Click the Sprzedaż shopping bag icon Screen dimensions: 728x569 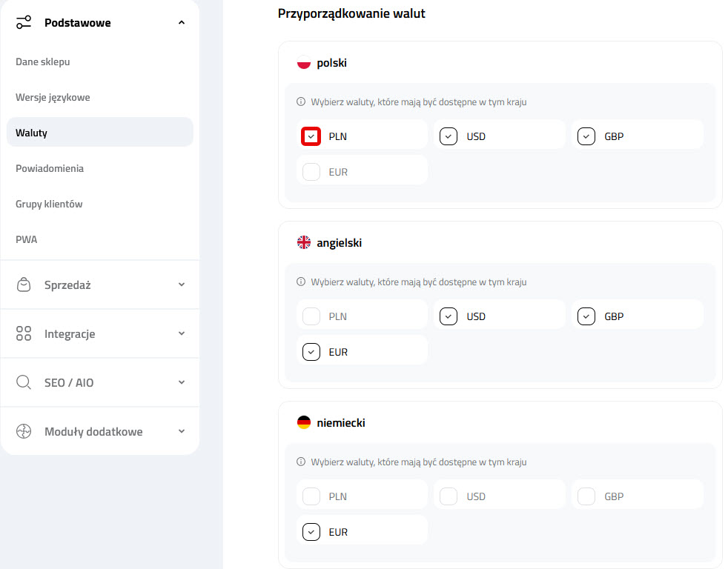click(x=24, y=284)
